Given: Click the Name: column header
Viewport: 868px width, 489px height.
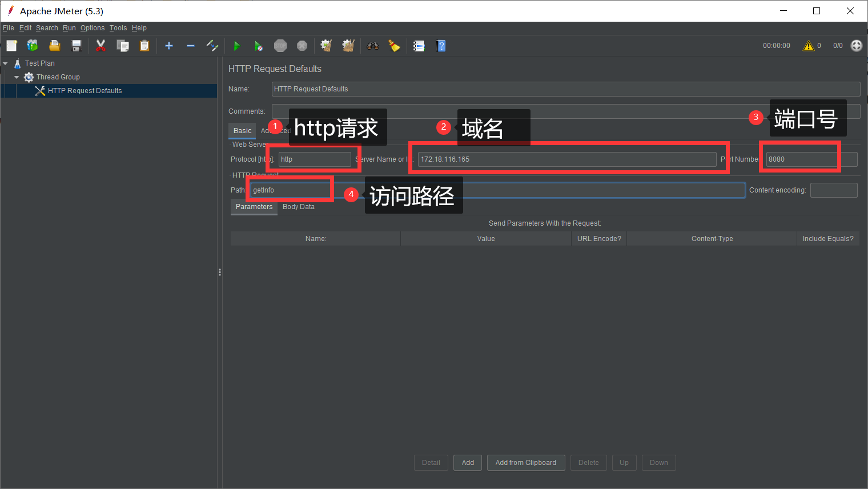Looking at the screenshot, I should [x=316, y=239].
